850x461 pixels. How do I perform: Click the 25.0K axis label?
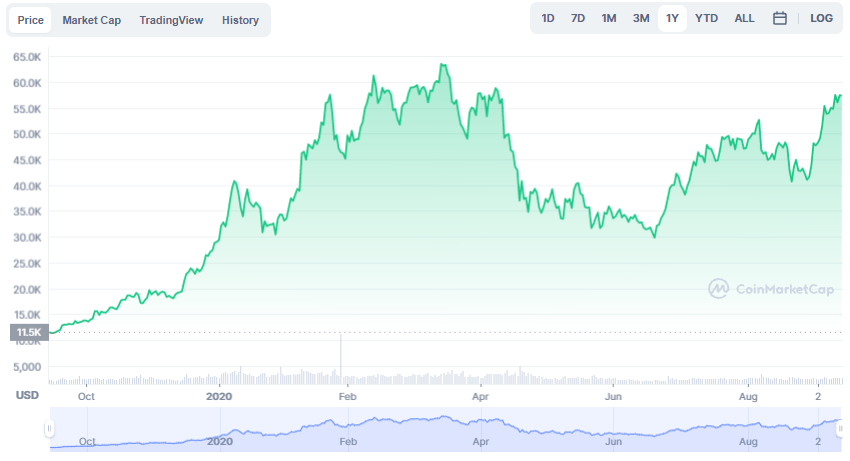coord(27,264)
